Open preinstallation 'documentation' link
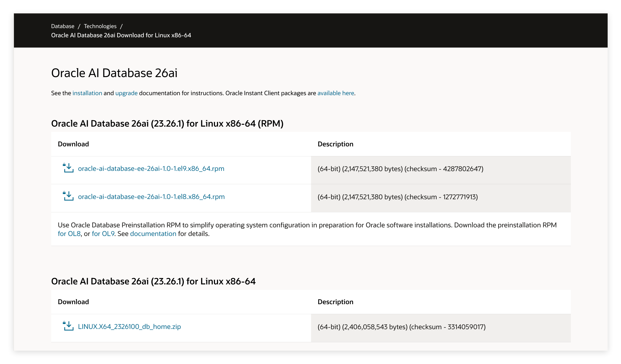 [153, 234]
